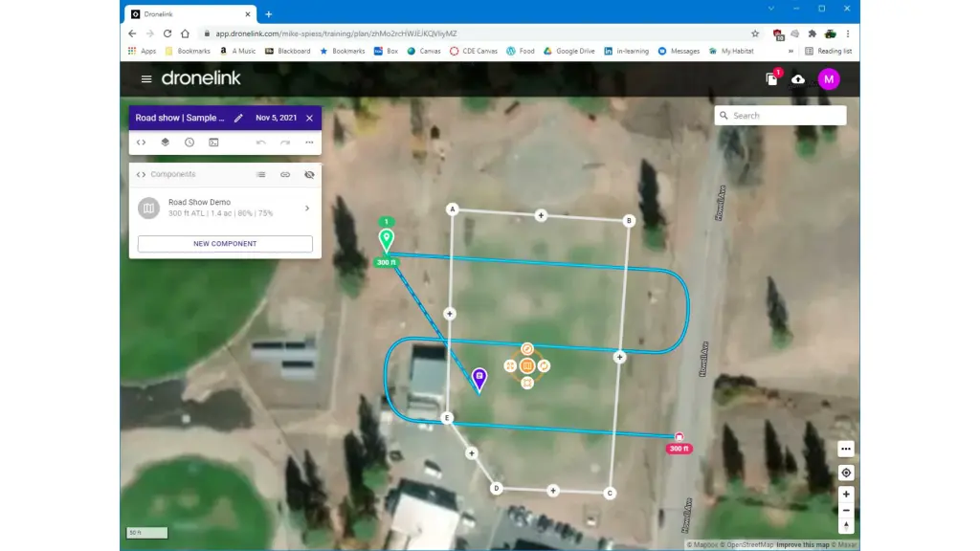The width and height of the screenshot is (980, 551).
Task: Expand Road Show Demo with chevron arrow
Action: [x=306, y=208]
